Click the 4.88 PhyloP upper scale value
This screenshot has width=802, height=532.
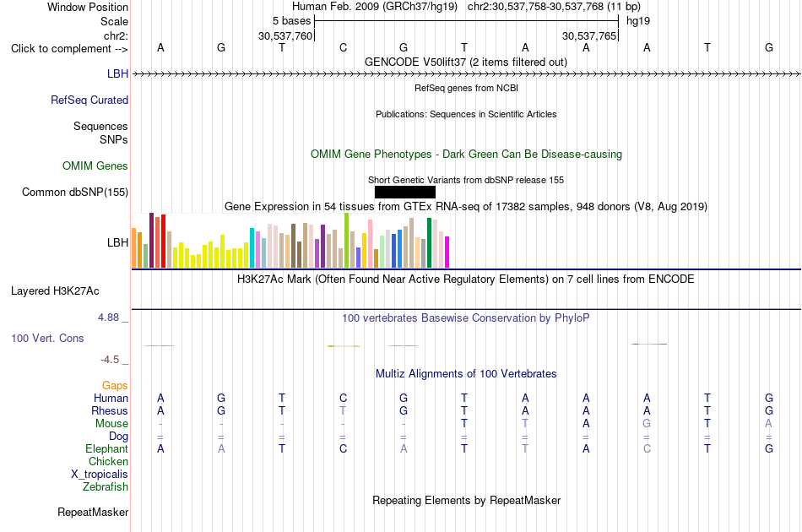click(x=108, y=318)
